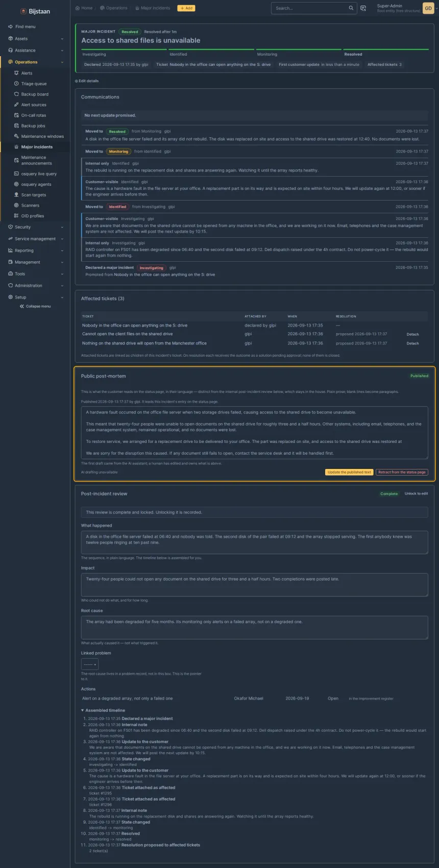Open the Administration menu
Screen dimensions: 439x868
[x=35, y=286]
